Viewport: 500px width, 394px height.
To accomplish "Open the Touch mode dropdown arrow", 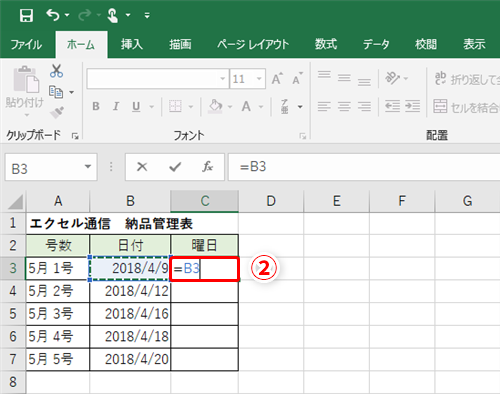I will point(128,15).
